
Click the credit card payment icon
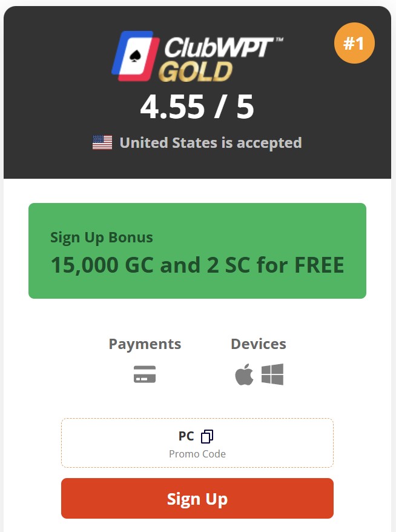pyautogui.click(x=145, y=374)
